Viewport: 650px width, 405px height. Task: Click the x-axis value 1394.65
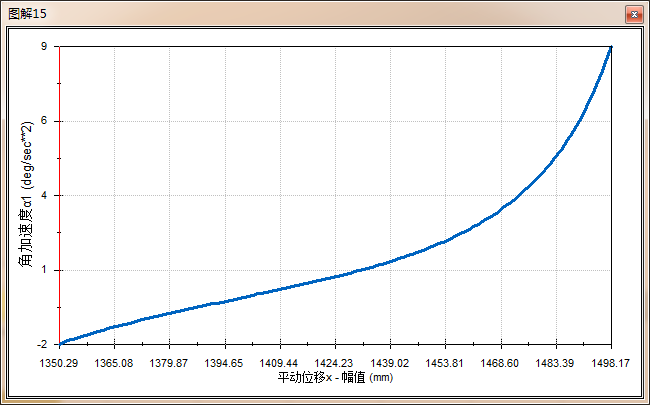click(x=224, y=363)
